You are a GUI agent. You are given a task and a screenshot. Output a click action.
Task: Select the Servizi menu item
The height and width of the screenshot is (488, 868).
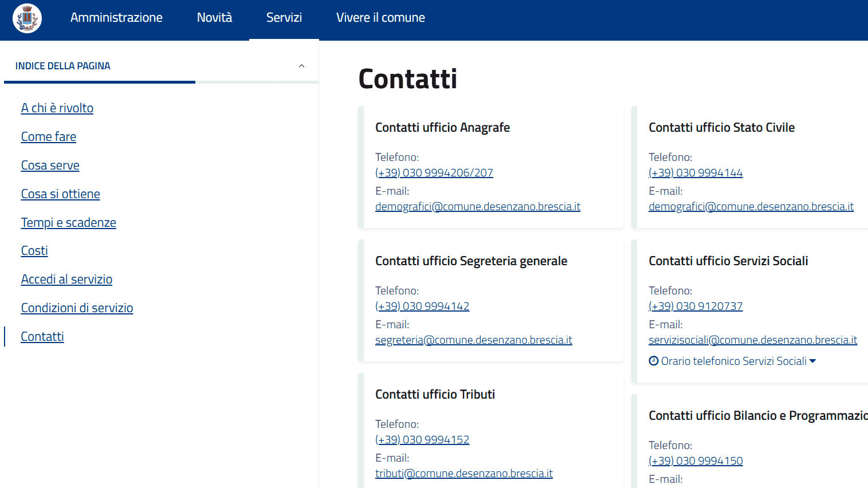(284, 18)
